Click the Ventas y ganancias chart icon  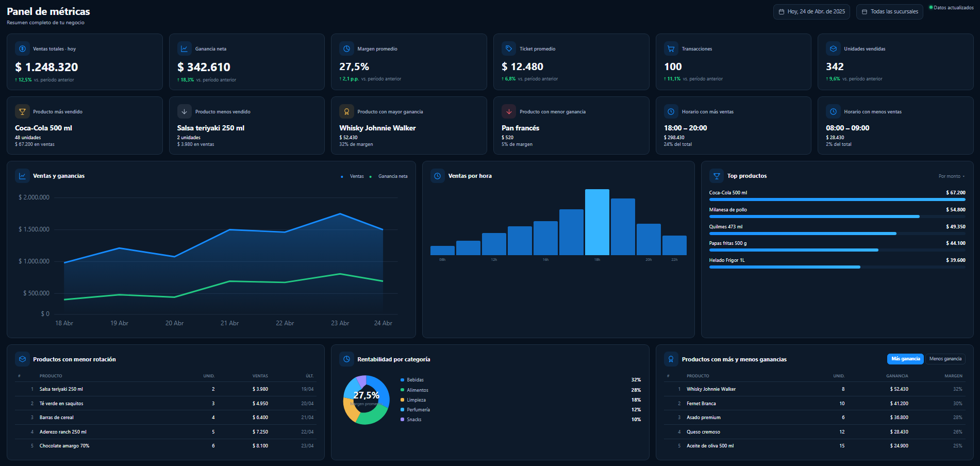click(22, 176)
